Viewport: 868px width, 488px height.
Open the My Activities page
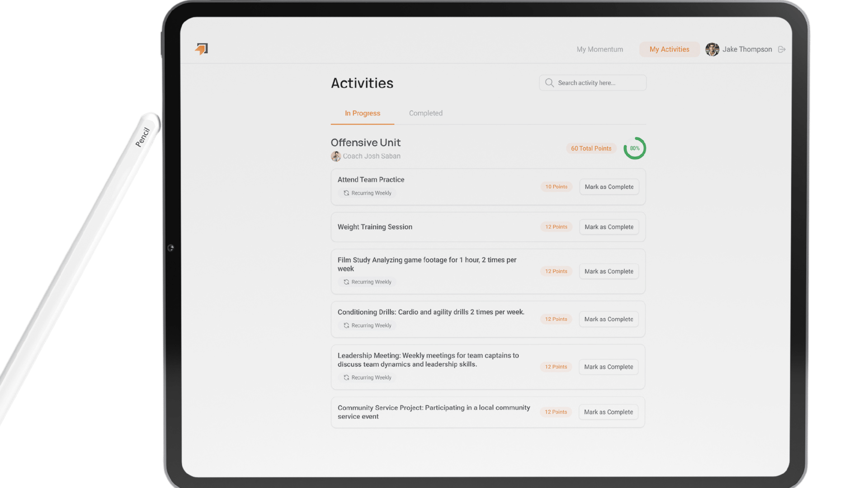point(669,49)
